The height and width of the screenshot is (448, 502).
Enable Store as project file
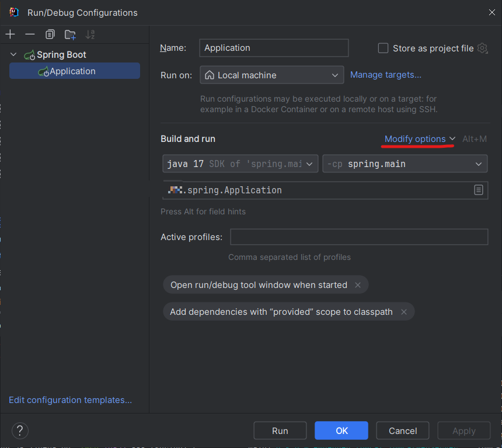(384, 48)
